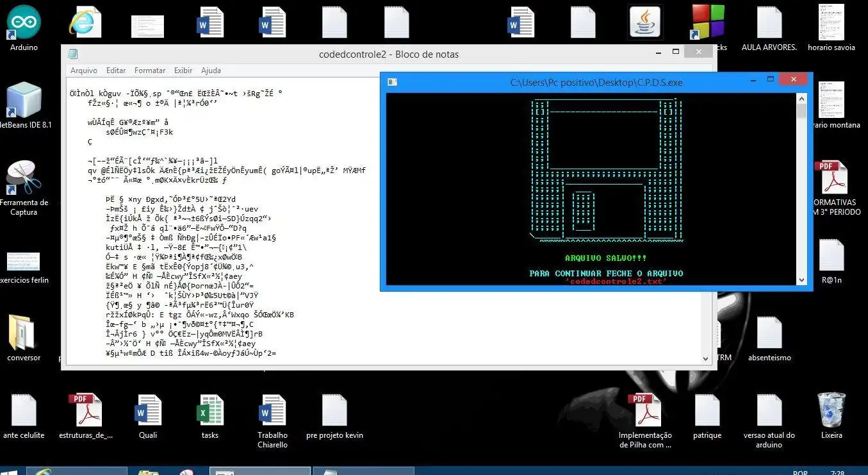Maximize the C.P.D.S.exe console window

(x=771, y=79)
